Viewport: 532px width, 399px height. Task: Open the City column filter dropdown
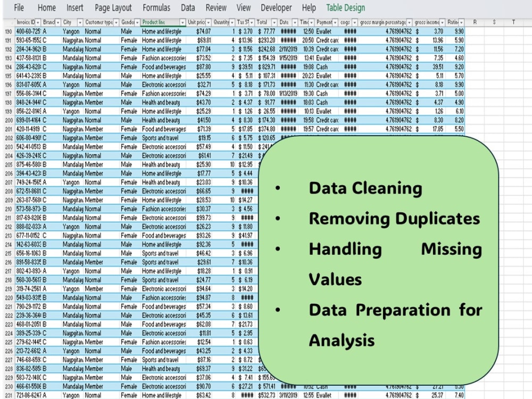80,22
